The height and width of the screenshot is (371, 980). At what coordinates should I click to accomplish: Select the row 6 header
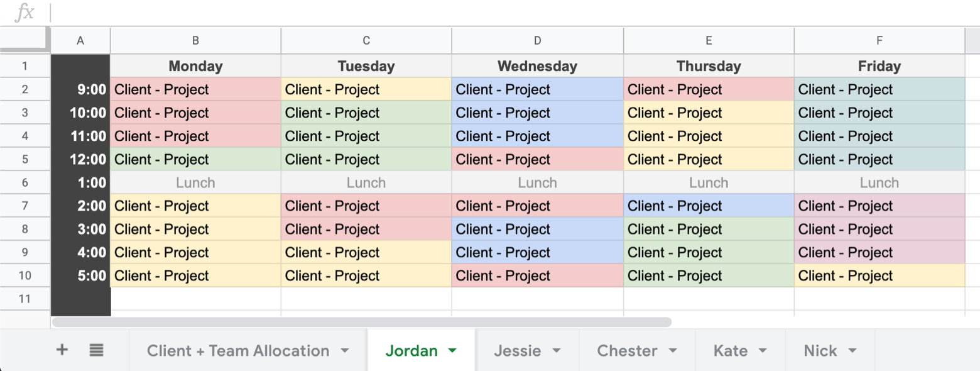tap(25, 183)
